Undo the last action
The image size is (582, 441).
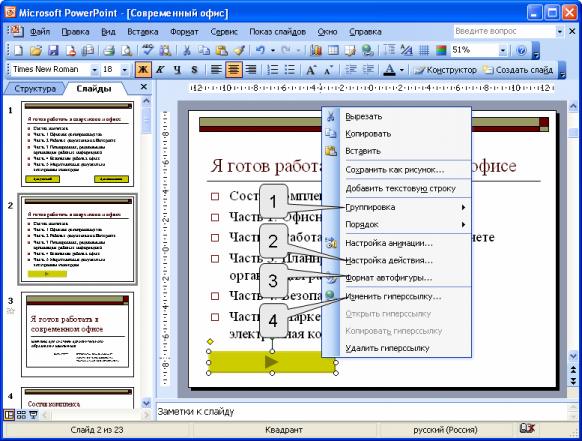[261, 50]
